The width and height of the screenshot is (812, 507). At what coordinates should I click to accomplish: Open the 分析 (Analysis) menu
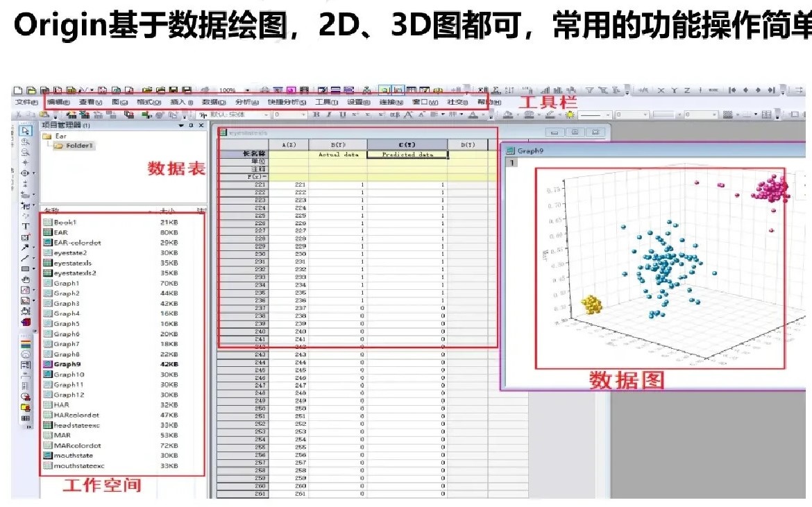247,102
